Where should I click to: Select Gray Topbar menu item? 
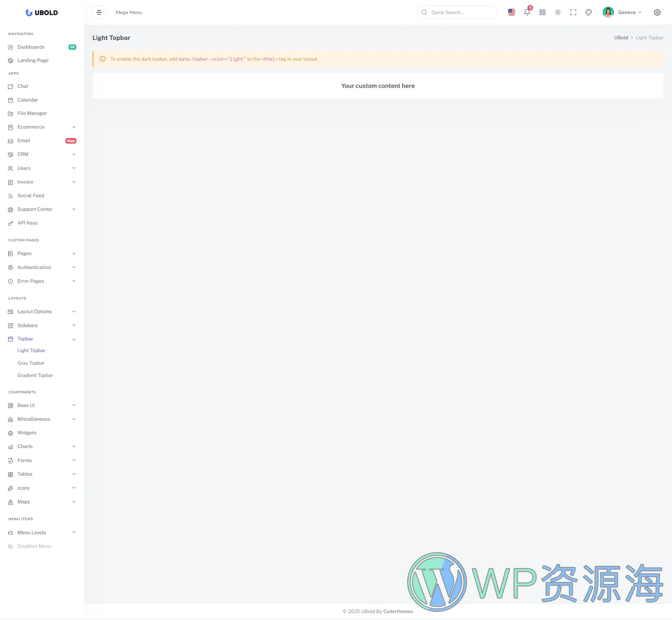pyautogui.click(x=31, y=363)
